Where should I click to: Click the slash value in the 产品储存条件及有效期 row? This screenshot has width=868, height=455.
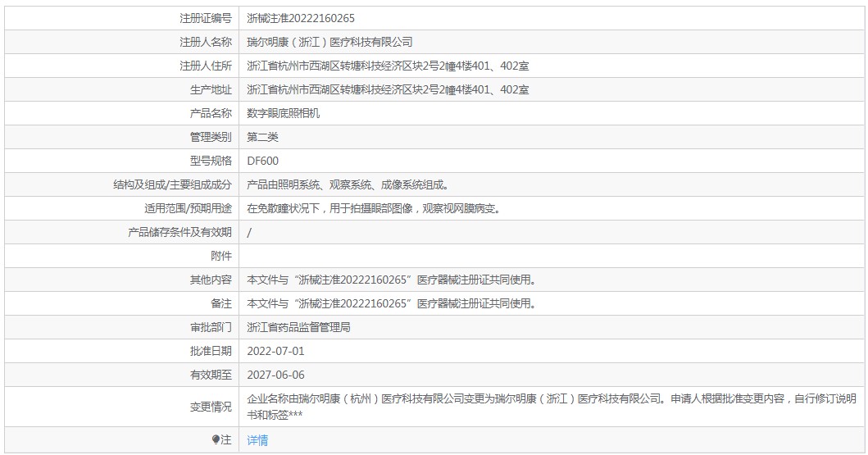click(x=249, y=233)
